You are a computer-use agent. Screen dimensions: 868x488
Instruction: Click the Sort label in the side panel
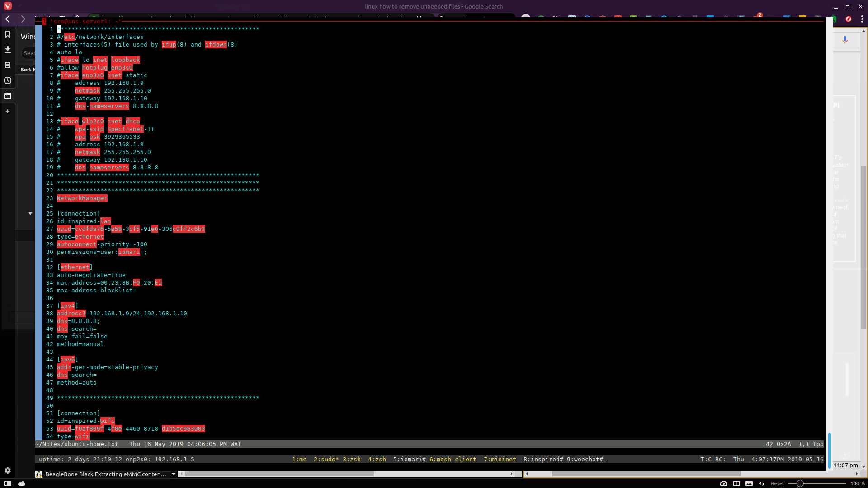tap(27, 70)
